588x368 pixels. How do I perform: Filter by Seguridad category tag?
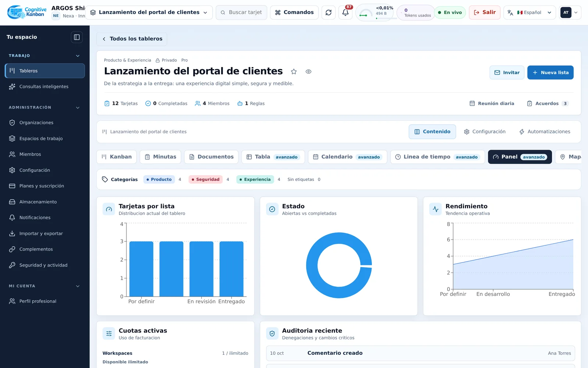(205, 180)
